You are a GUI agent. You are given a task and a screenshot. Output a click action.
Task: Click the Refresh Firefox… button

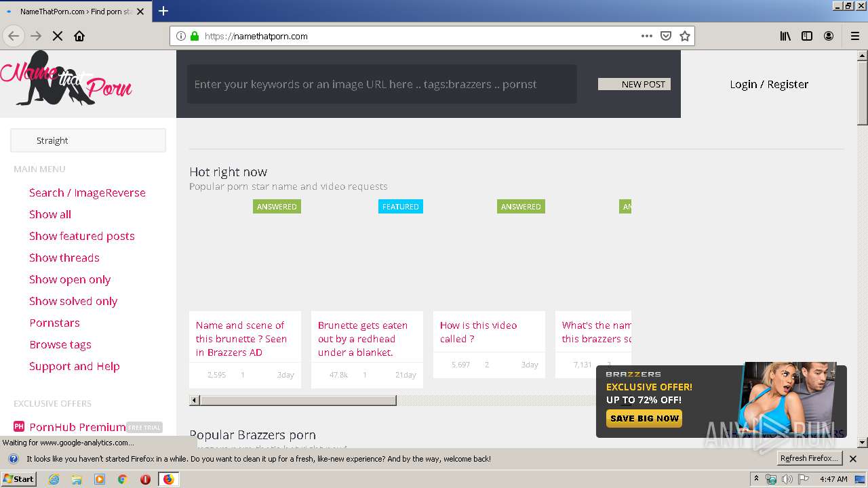point(809,459)
